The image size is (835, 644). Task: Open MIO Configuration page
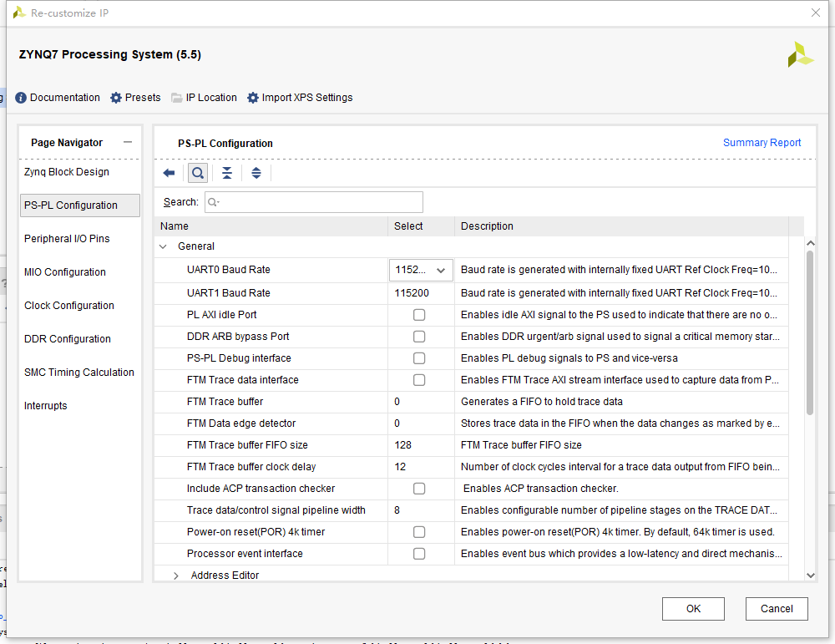(x=65, y=272)
